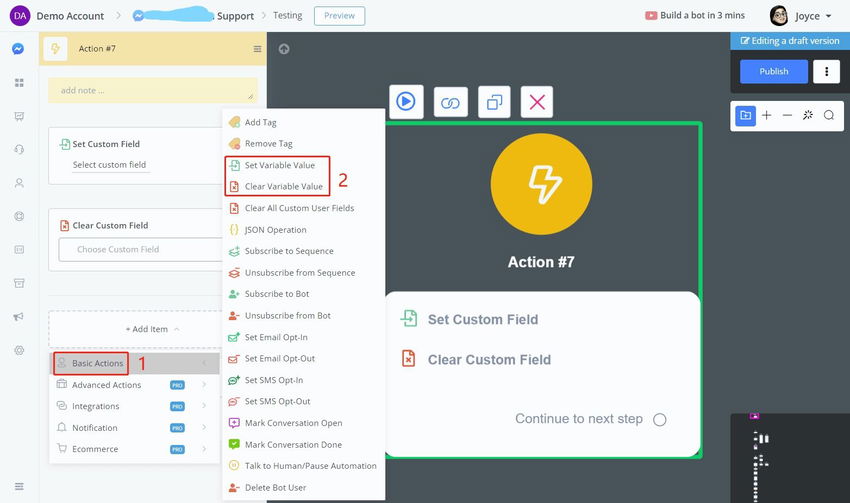The width and height of the screenshot is (850, 503).
Task: Click the pink X delete-step icon
Action: 537,102
